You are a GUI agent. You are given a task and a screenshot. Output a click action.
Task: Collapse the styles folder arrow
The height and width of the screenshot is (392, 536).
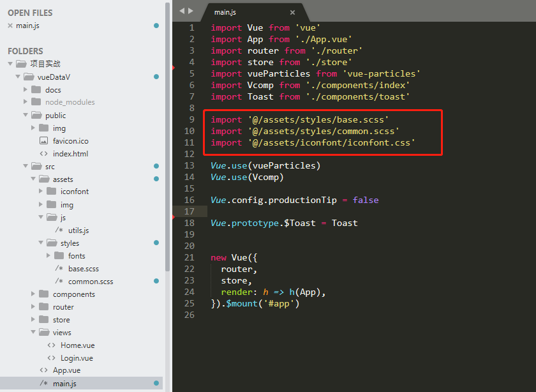coord(41,243)
